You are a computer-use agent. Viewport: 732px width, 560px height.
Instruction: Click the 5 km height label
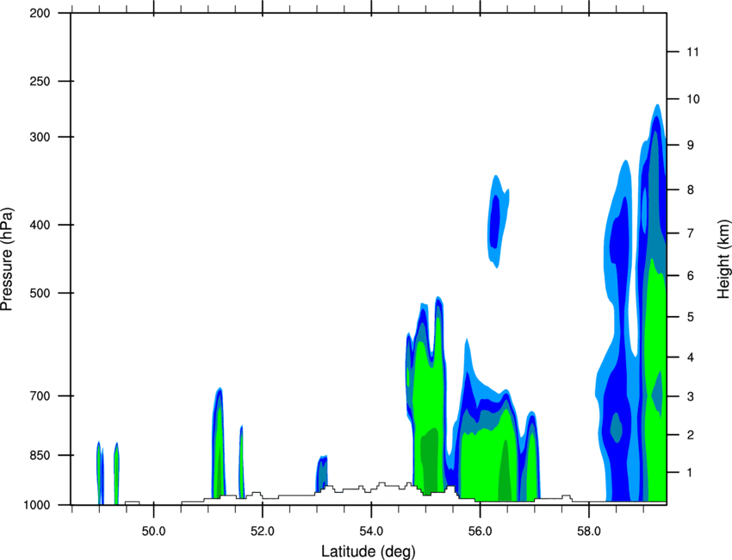coord(690,317)
